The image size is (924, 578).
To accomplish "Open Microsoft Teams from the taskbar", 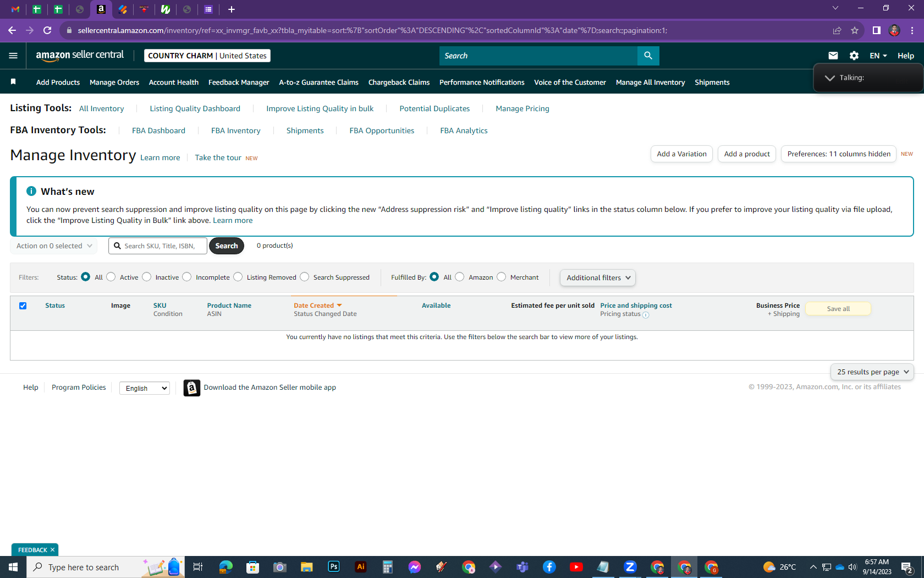I will point(522,567).
